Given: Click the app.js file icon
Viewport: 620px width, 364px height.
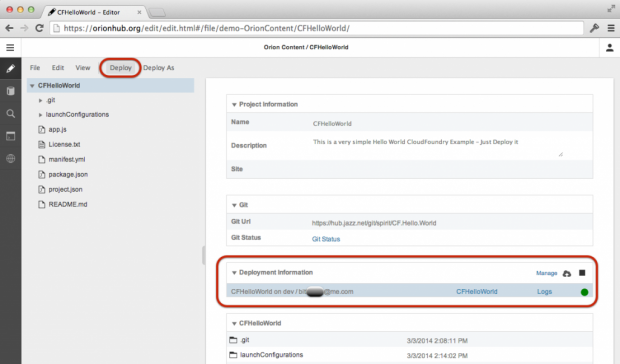Looking at the screenshot, I should point(42,130).
